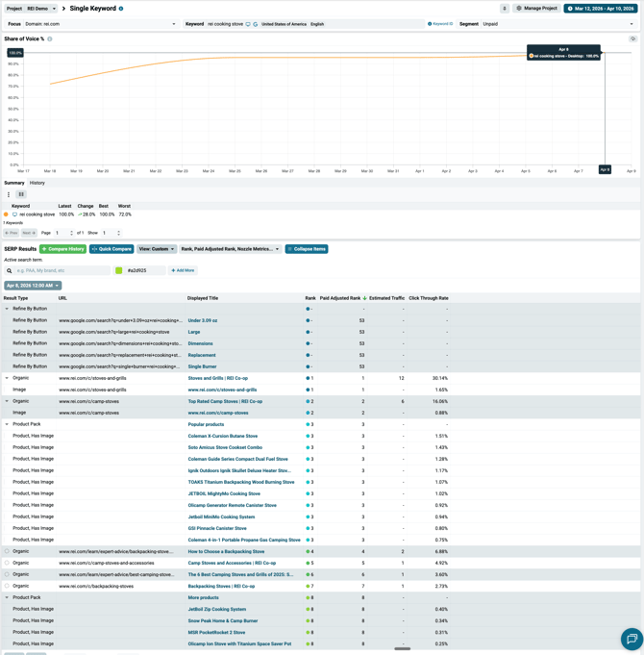Open the Stoves and Grills | REI Co-op link
644x655 pixels.
(217, 378)
